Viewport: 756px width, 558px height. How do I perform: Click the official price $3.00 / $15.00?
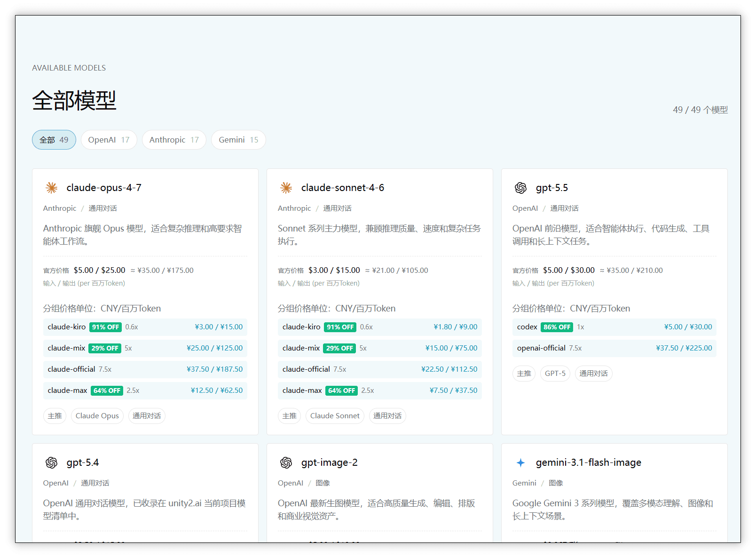(x=334, y=270)
